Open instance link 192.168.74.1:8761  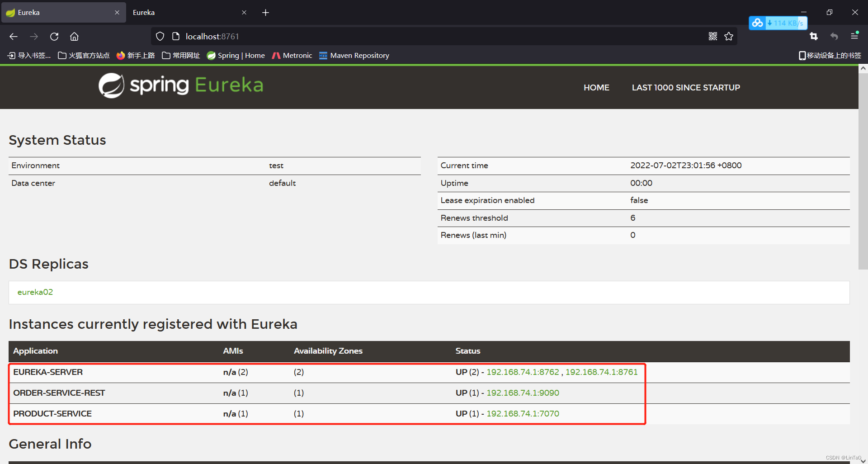(601, 372)
